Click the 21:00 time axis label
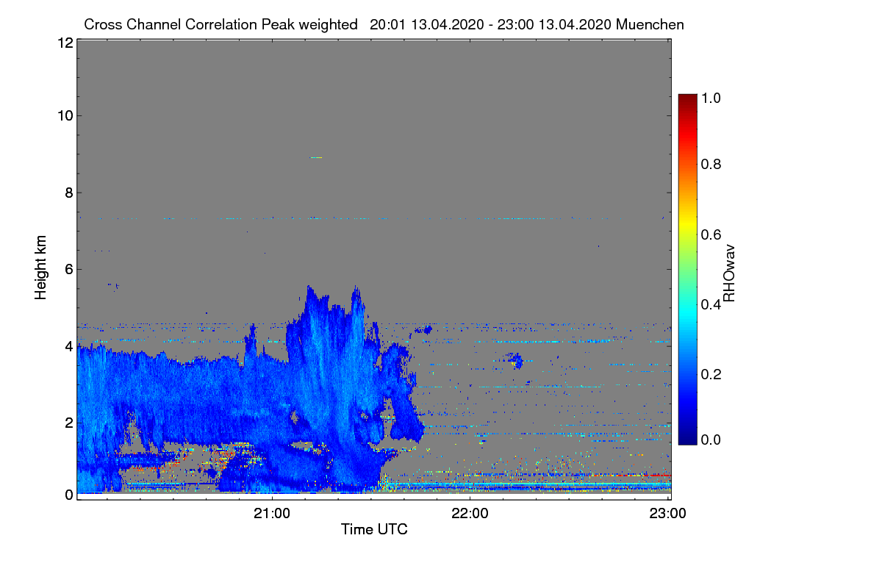The width and height of the screenshot is (882, 588). [273, 513]
